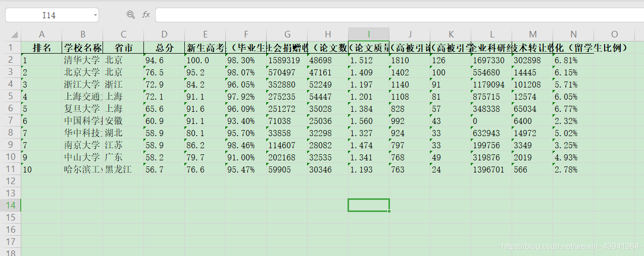
Task: Click cell with value 302898
Action: (x=532, y=60)
